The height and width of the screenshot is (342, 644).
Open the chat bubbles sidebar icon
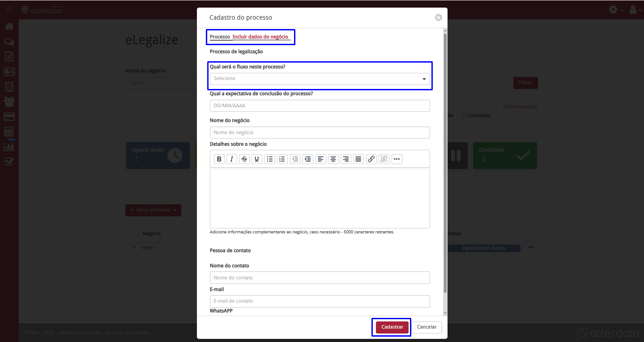click(9, 42)
